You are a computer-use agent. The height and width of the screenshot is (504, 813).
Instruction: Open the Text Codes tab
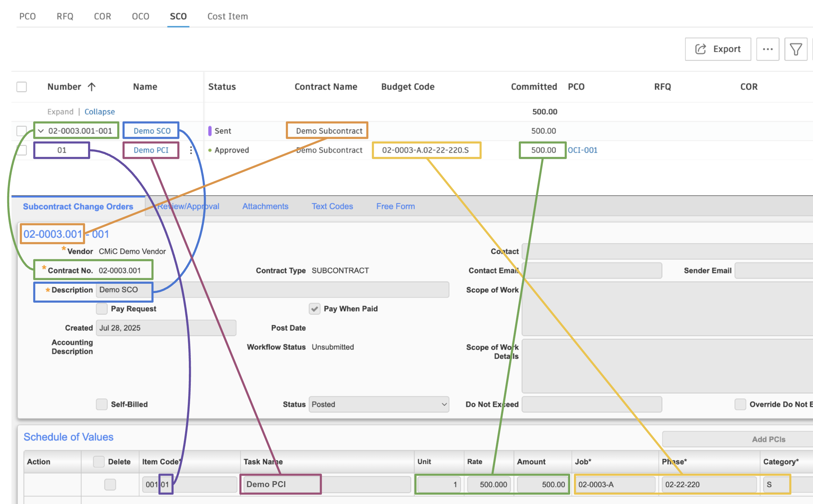[332, 206]
